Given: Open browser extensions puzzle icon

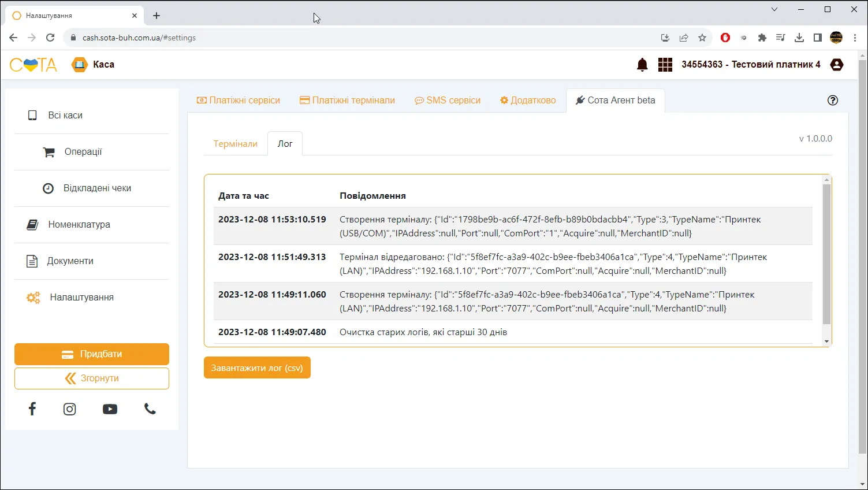Looking at the screenshot, I should tap(762, 38).
